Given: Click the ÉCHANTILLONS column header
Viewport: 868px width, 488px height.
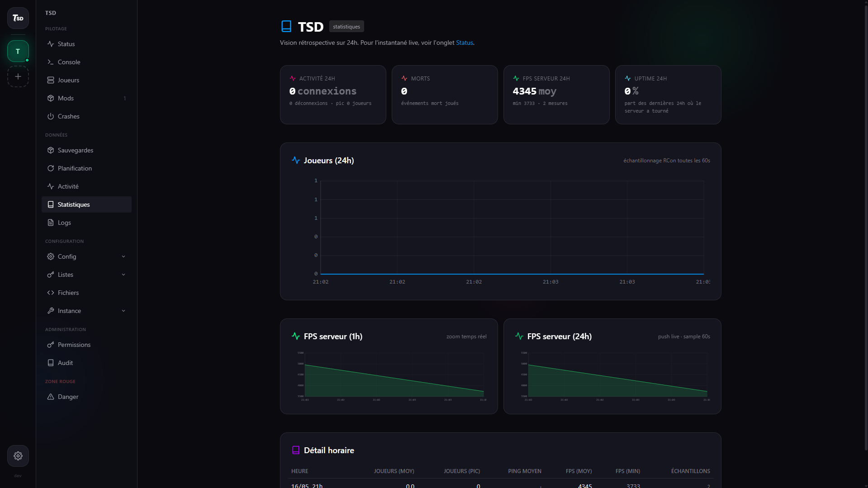Looking at the screenshot, I should coord(690,471).
